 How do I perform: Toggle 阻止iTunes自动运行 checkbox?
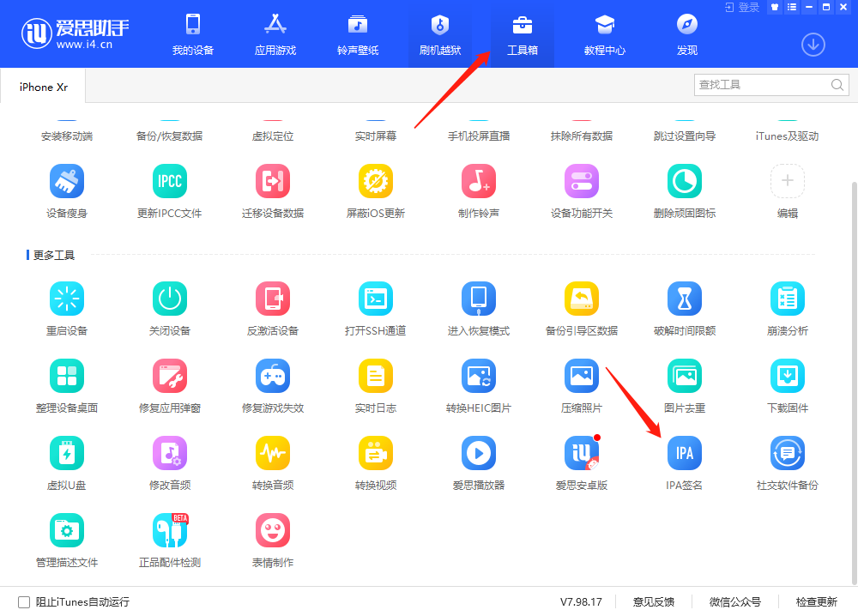point(24,602)
